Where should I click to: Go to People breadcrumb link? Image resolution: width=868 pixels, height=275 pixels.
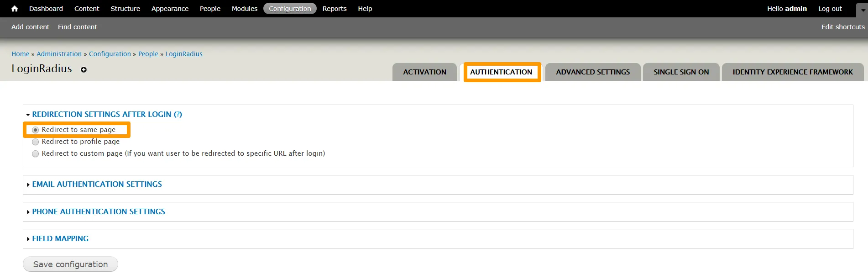click(148, 54)
